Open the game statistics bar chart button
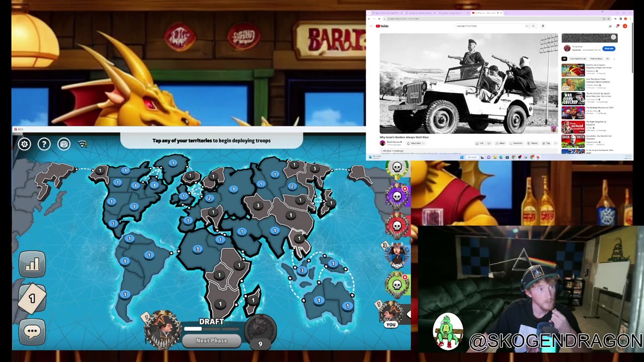 (x=32, y=264)
